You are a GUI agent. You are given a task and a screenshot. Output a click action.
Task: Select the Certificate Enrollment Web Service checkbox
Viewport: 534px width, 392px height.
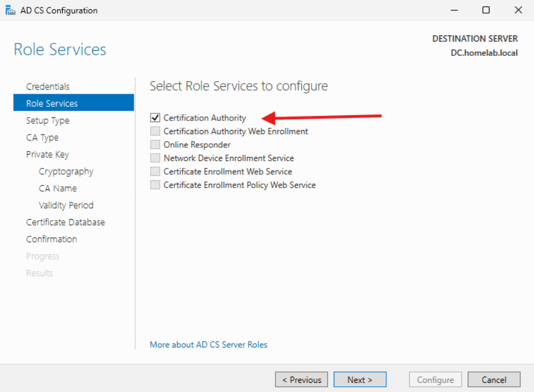[x=155, y=171]
